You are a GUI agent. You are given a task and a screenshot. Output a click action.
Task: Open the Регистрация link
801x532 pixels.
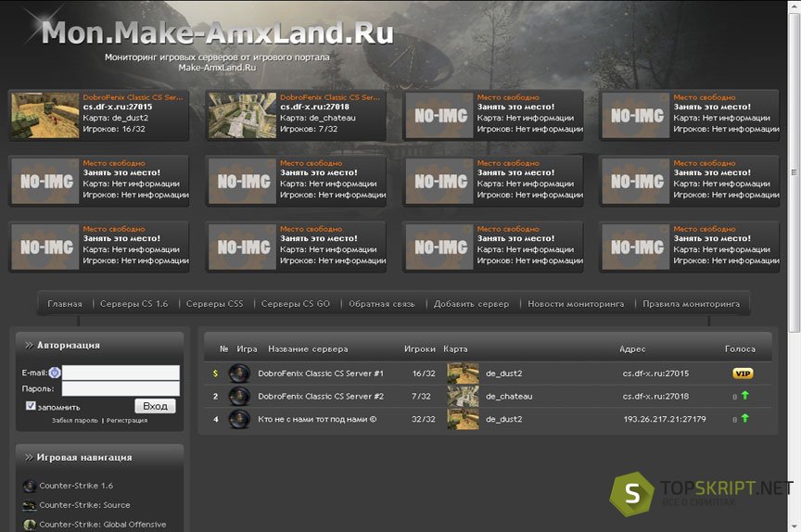pyautogui.click(x=127, y=420)
